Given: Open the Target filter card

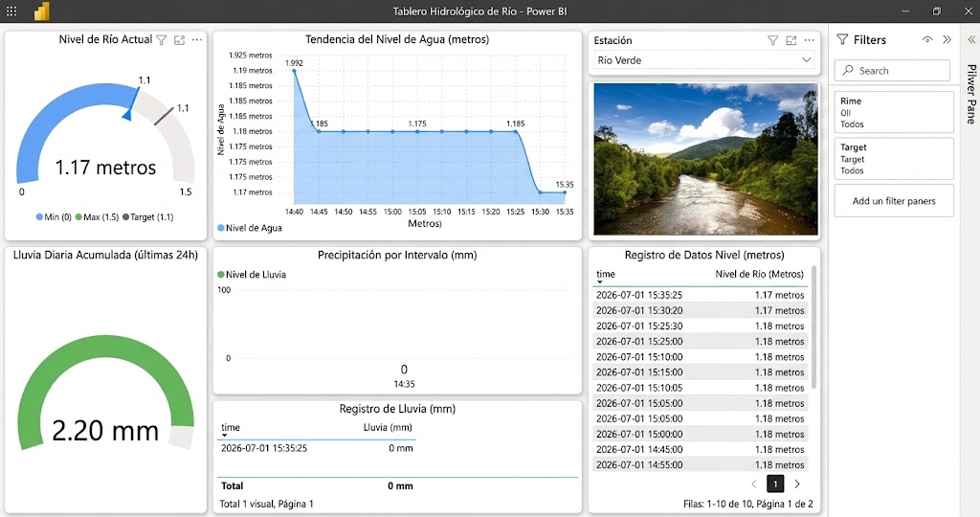Looking at the screenshot, I should [x=894, y=159].
